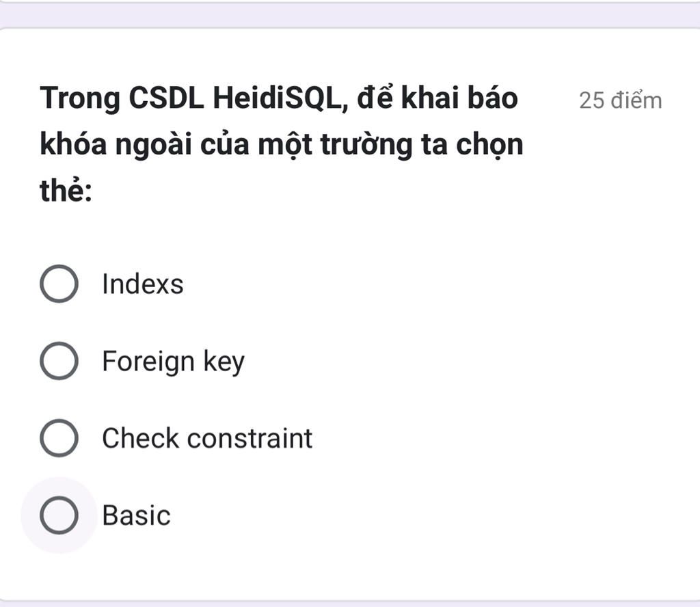The image size is (700, 607).
Task: Click "khai báo" in the question title
Action: [x=459, y=99]
